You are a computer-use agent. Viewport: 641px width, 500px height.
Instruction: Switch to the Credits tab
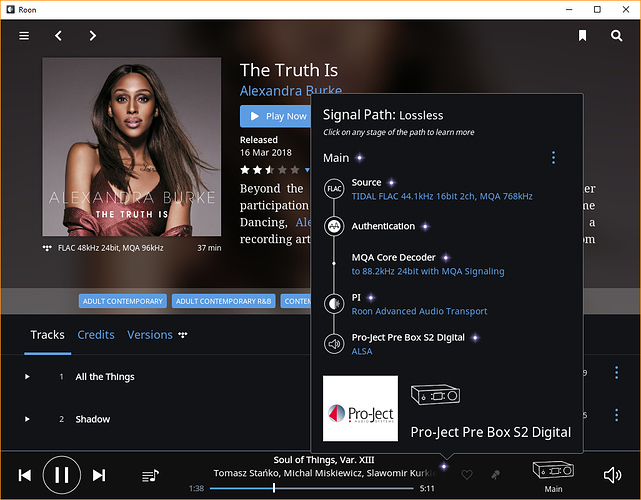pos(96,335)
